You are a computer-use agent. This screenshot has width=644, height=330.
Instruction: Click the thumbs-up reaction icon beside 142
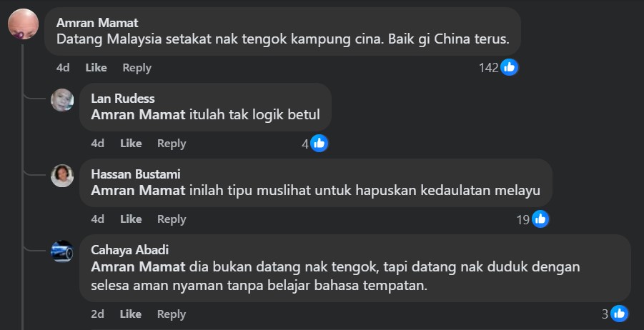pos(510,67)
